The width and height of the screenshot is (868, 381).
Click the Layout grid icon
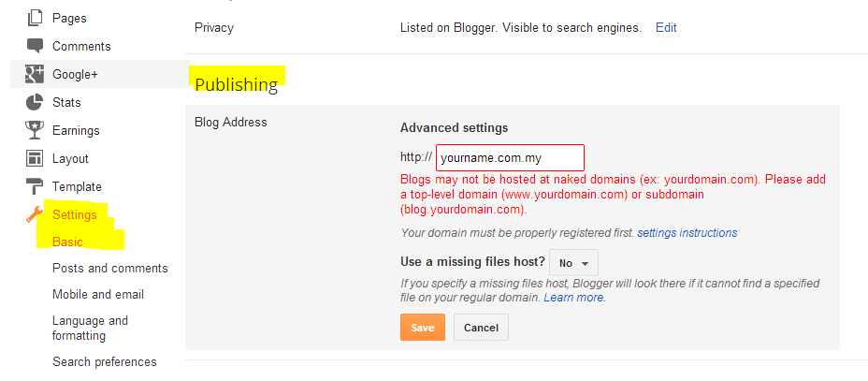coord(35,159)
